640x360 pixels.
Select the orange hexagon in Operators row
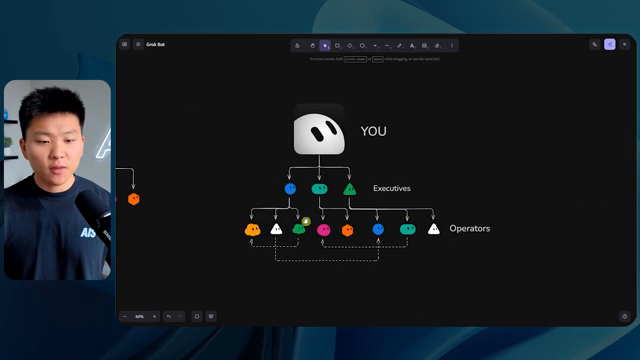[x=347, y=231]
